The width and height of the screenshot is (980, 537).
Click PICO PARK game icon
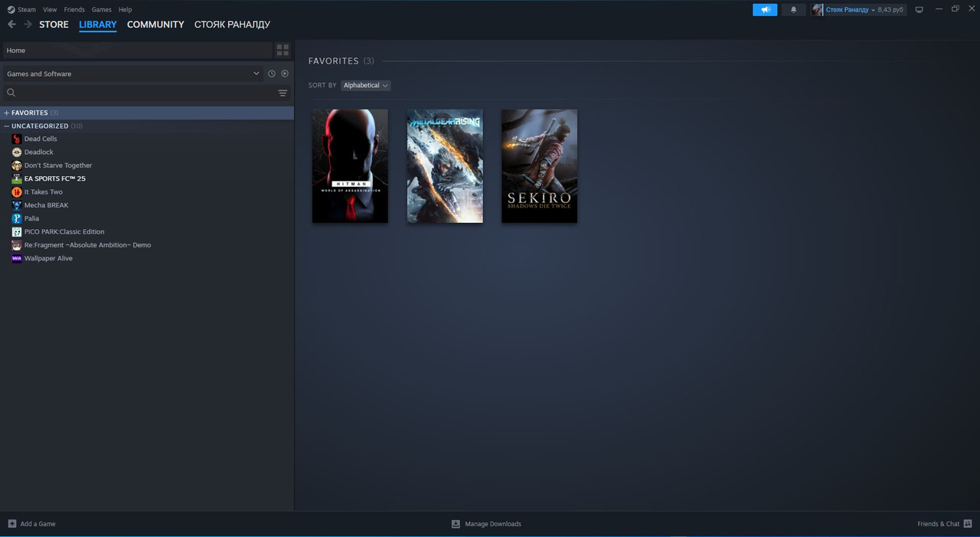[x=17, y=232]
